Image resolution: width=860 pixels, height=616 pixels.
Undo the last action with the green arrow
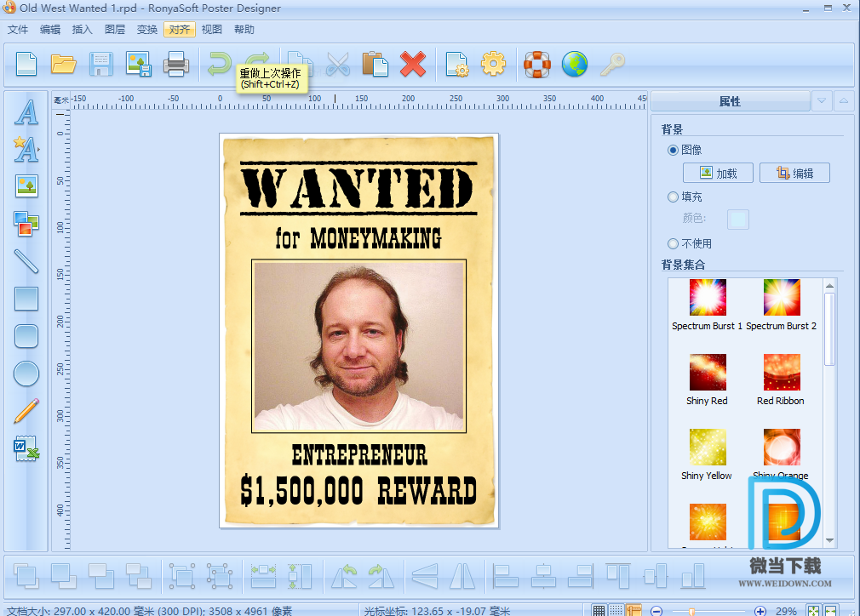(219, 64)
